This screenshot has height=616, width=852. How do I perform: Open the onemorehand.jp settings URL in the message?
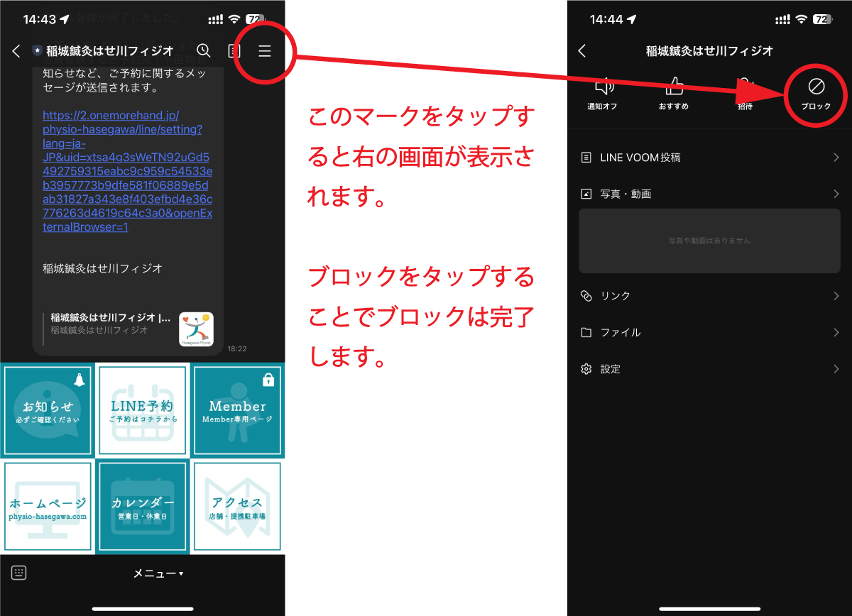128,171
